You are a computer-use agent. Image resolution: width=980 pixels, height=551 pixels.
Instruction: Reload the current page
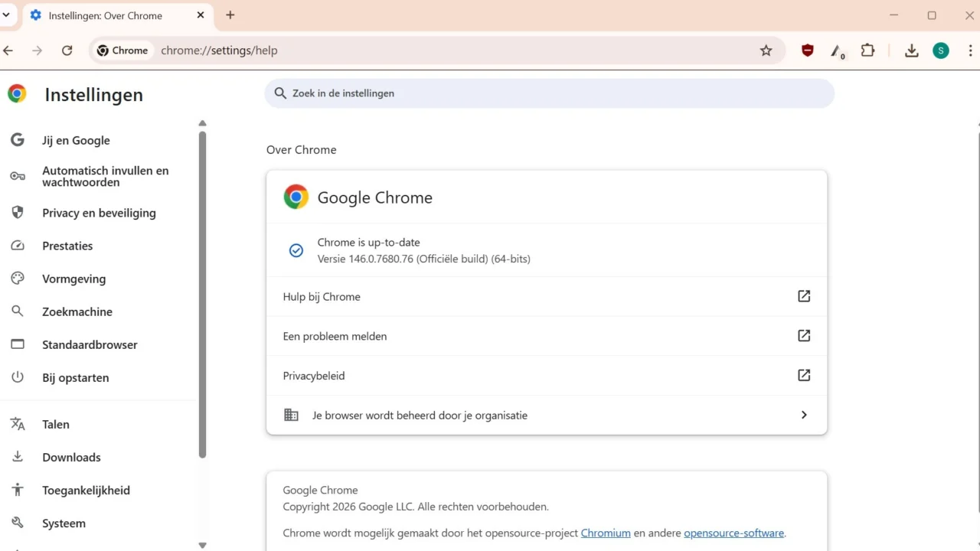tap(67, 51)
